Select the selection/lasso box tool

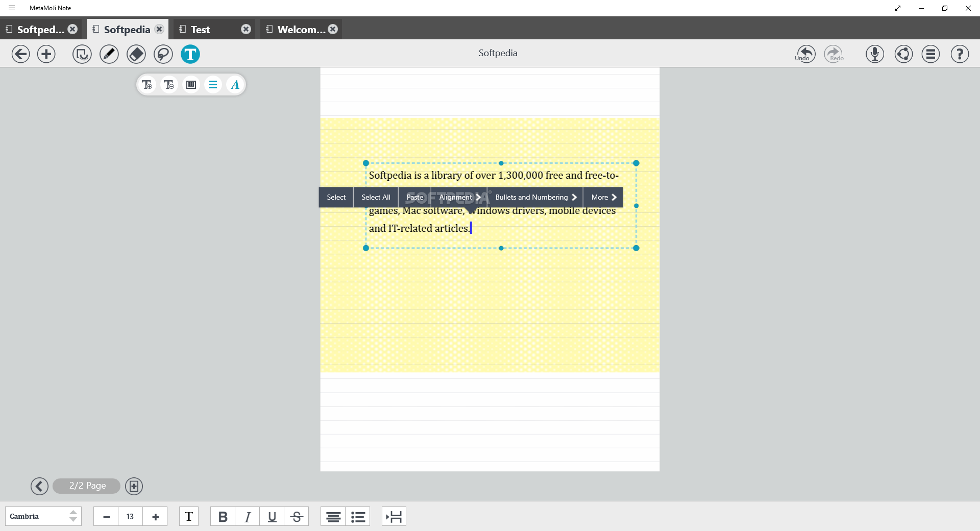point(82,54)
